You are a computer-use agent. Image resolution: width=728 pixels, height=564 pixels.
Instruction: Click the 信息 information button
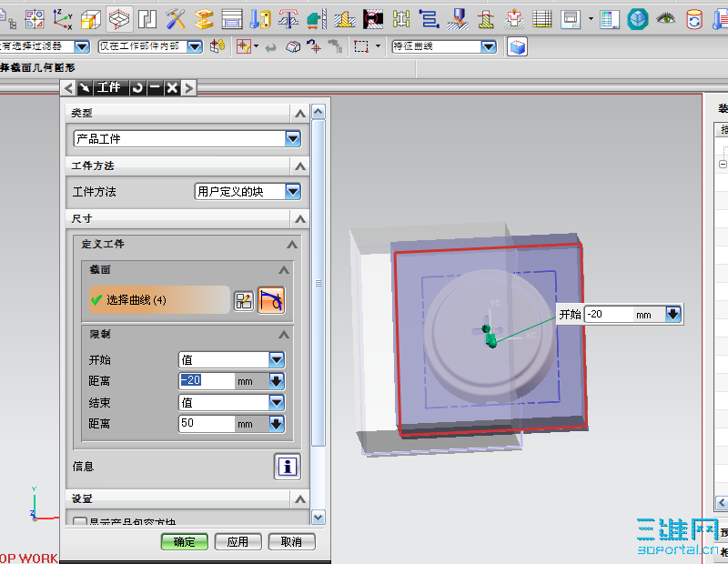click(x=288, y=467)
